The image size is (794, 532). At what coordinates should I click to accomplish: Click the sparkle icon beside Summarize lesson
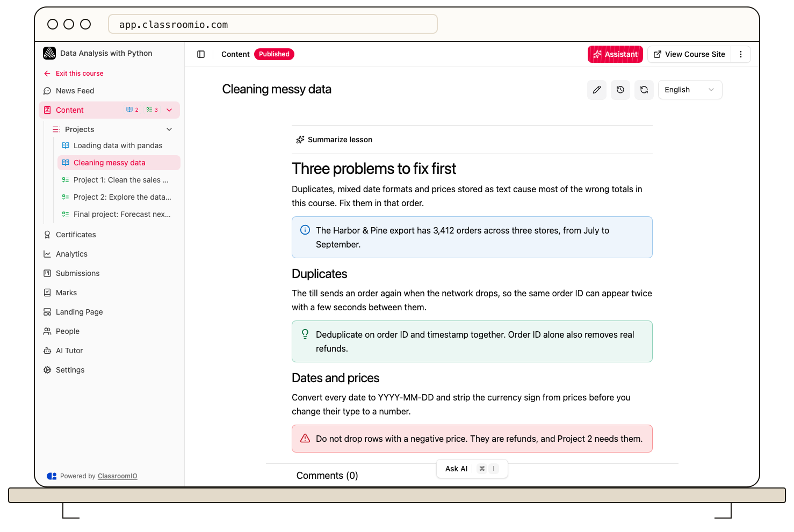(x=300, y=140)
